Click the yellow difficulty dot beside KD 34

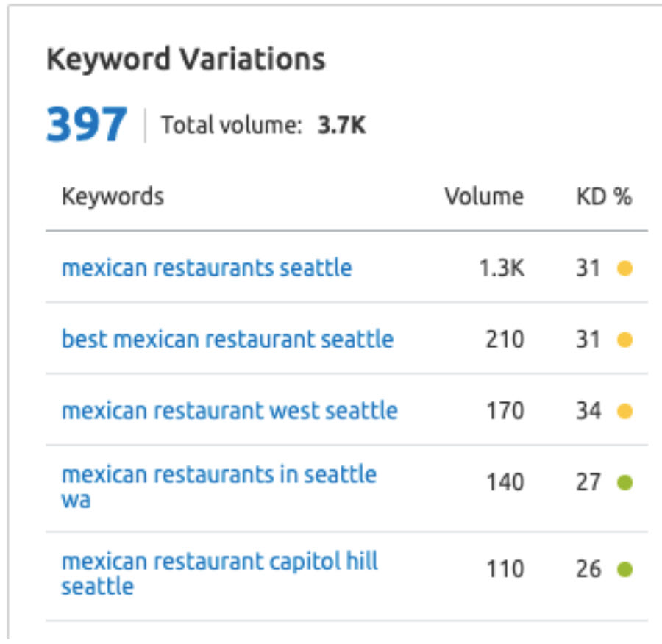click(x=624, y=411)
